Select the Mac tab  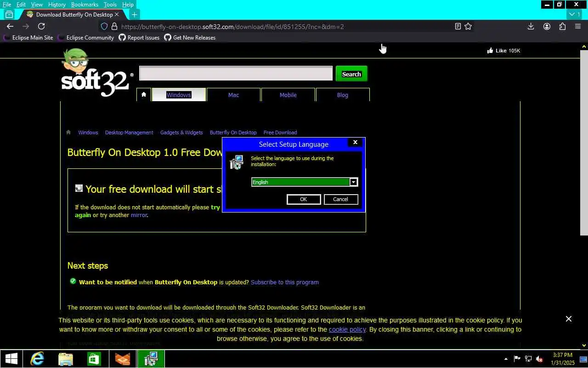(x=233, y=95)
